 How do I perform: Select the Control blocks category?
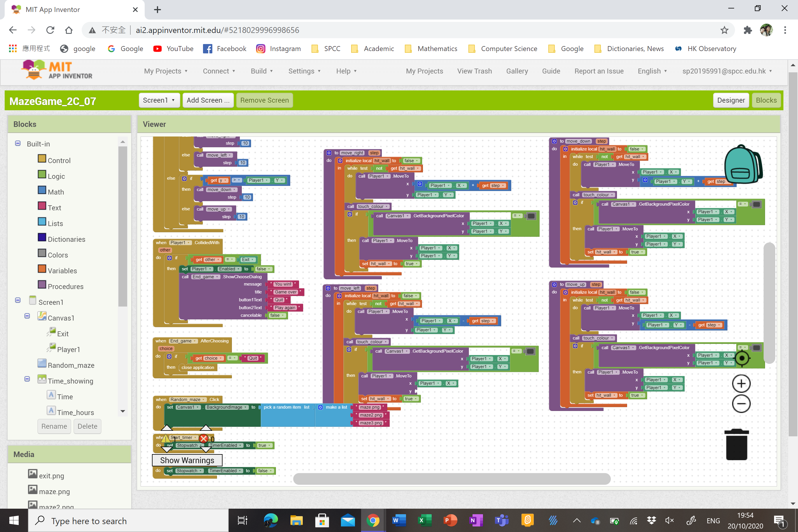point(59,160)
